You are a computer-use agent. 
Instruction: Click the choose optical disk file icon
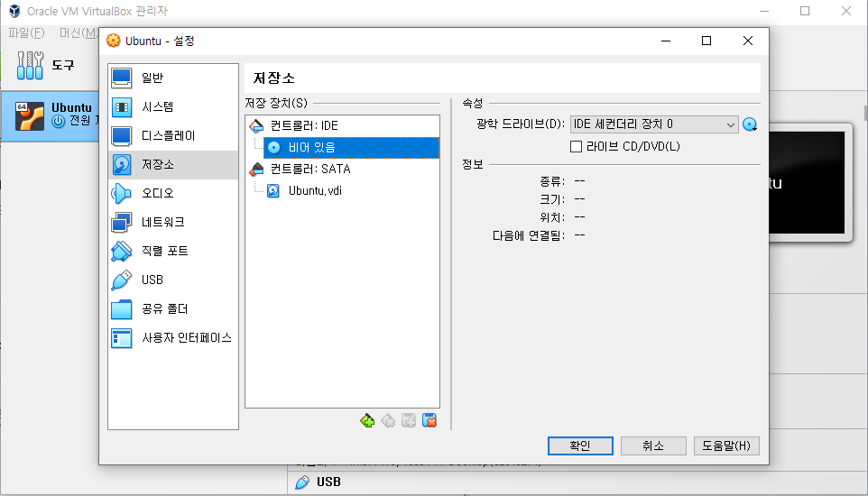[750, 124]
